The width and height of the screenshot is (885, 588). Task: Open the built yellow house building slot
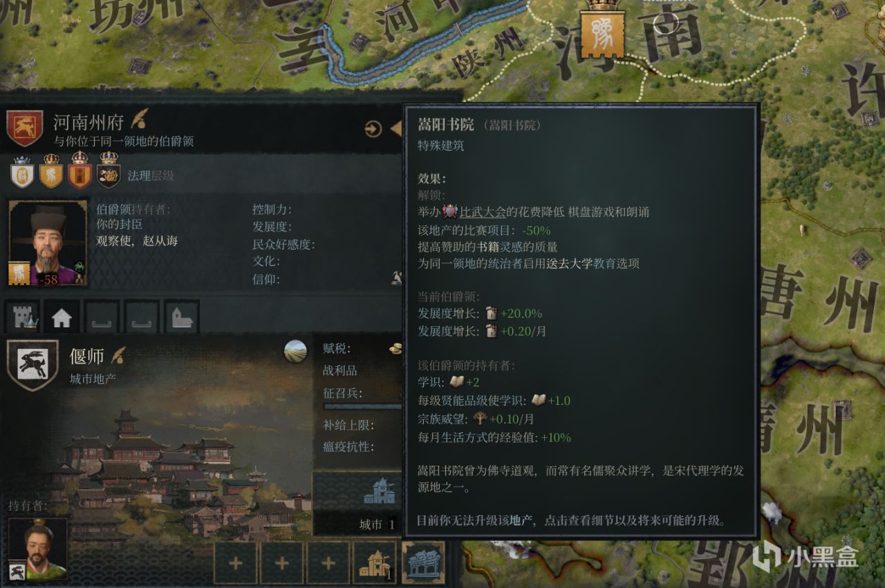click(375, 563)
